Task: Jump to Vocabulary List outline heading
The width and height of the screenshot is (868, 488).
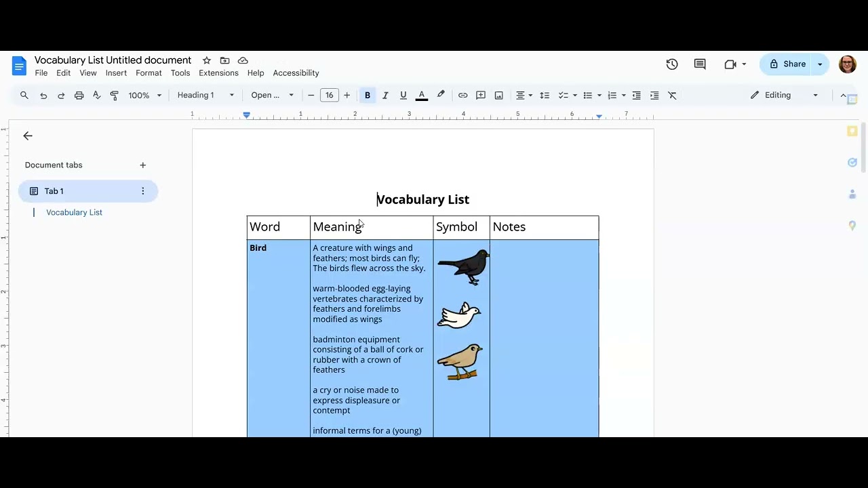Action: pyautogui.click(x=74, y=213)
